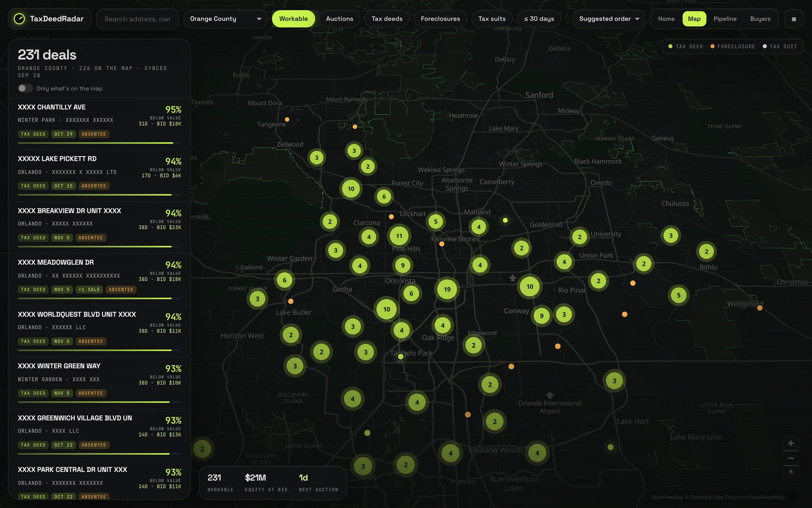The width and height of the screenshot is (812, 508).
Task: Click the '1d' next auction stat
Action: [x=318, y=482]
